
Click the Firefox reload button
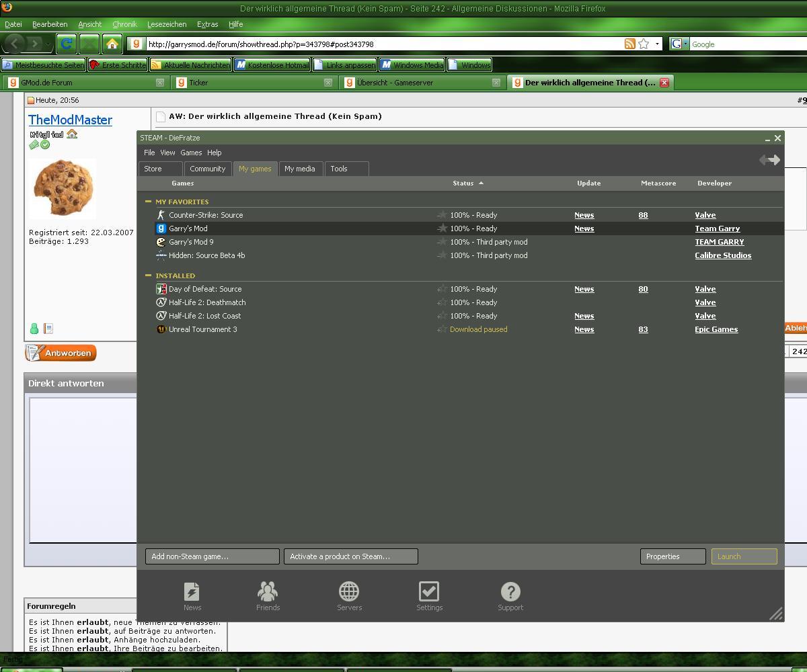[66, 44]
